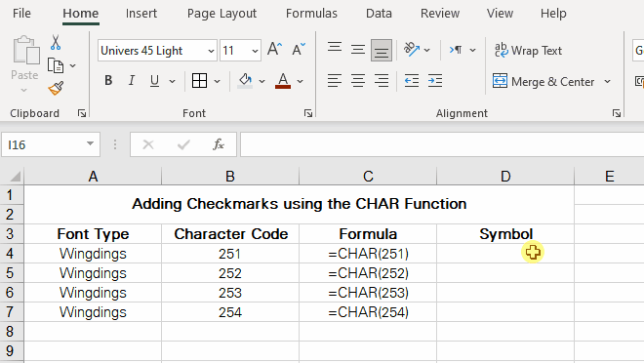Open the Font settings dialog launcher
The width and height of the screenshot is (644, 363).
point(308,113)
